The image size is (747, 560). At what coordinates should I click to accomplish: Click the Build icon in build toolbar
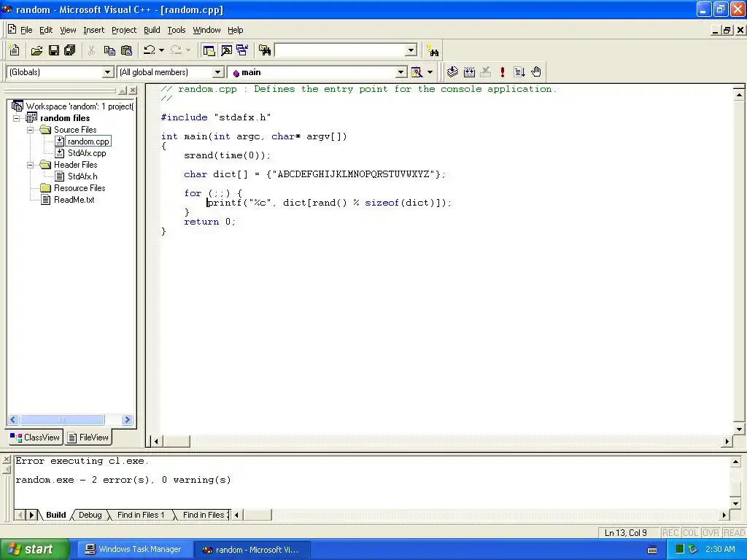pyautogui.click(x=469, y=72)
